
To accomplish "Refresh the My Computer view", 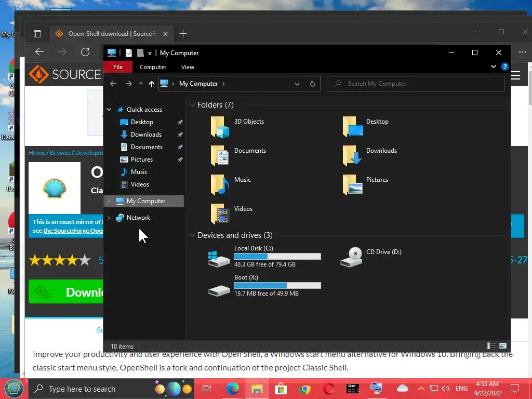I will click(312, 84).
